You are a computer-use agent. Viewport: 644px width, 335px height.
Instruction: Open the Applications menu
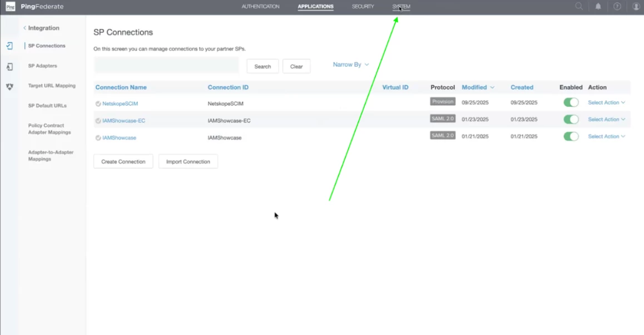click(x=315, y=7)
